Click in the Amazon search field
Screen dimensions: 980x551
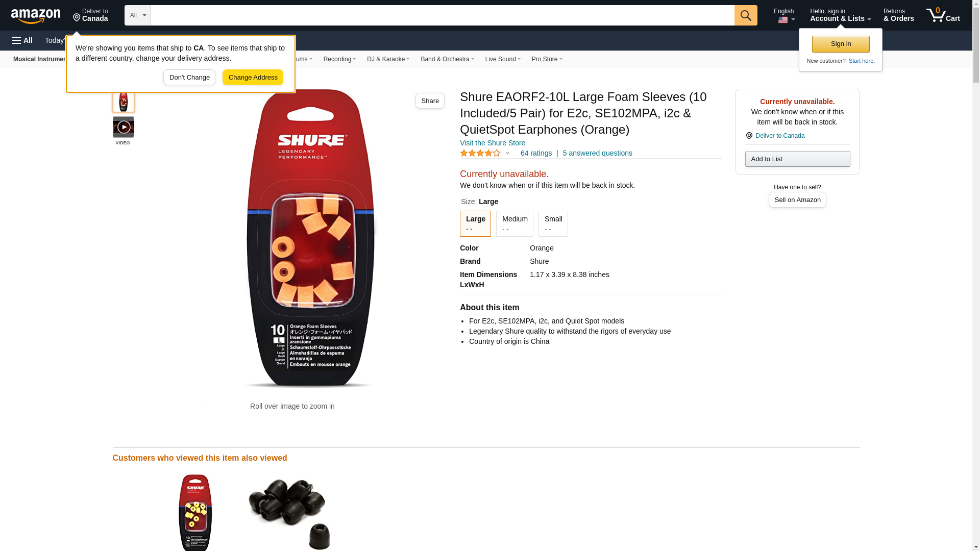pyautogui.click(x=442, y=15)
